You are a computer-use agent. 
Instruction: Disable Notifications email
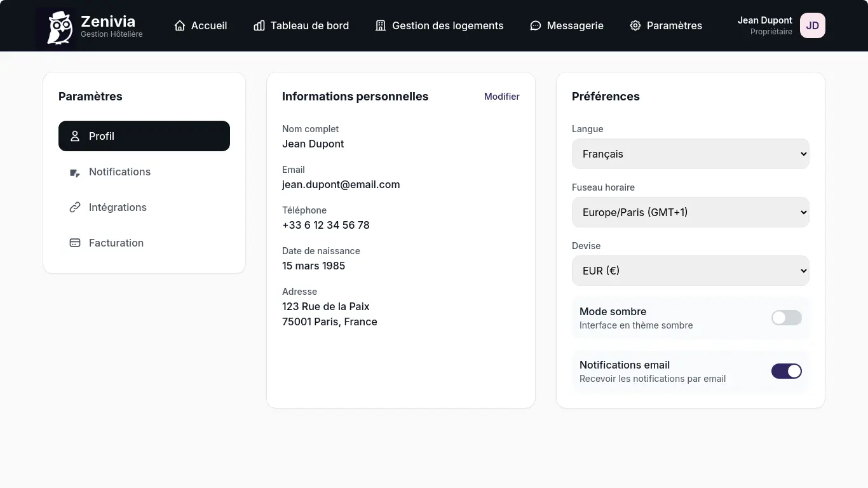(786, 371)
